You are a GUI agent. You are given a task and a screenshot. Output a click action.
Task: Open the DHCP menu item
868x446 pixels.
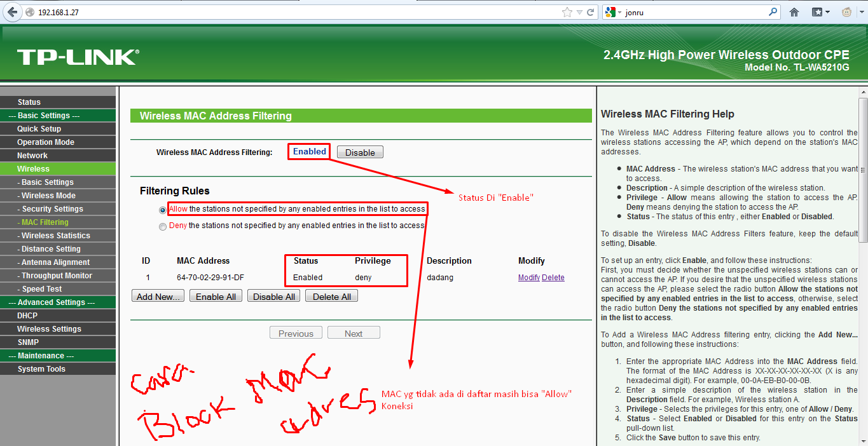pyautogui.click(x=58, y=316)
